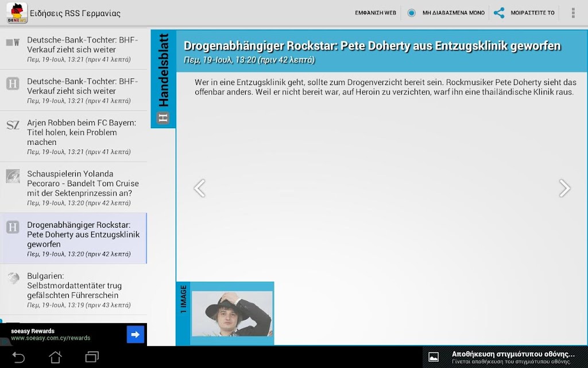588x368 pixels.
Task: Open Arjen Robben beim FC Bayern article
Action: pos(73,137)
